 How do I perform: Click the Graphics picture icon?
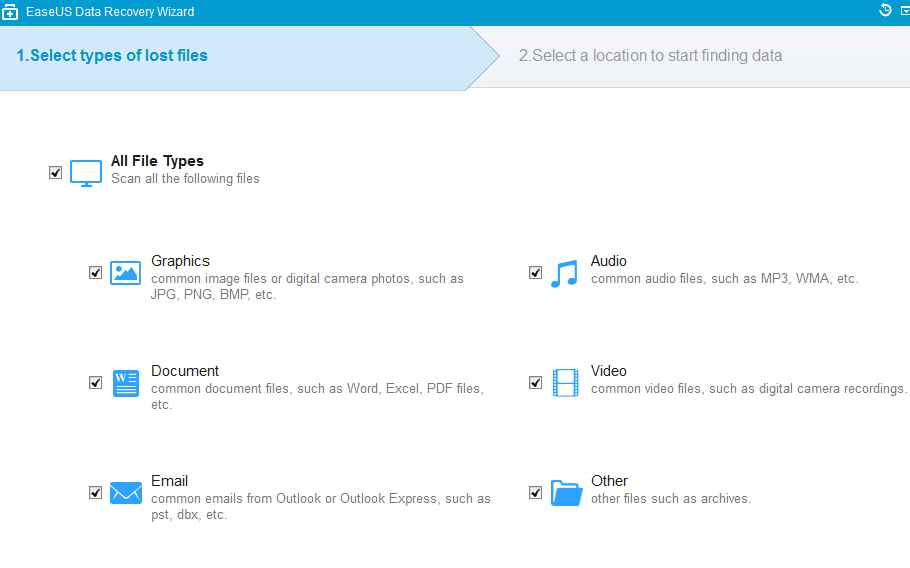pyautogui.click(x=125, y=272)
